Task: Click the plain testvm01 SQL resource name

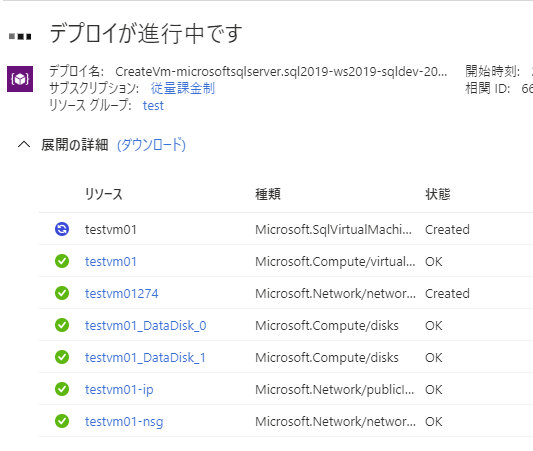Action: [x=111, y=229]
